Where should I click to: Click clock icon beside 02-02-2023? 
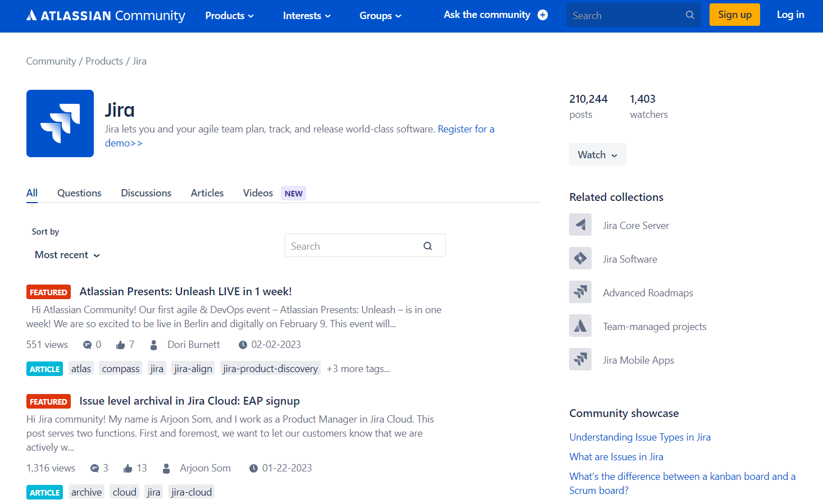[x=243, y=345]
